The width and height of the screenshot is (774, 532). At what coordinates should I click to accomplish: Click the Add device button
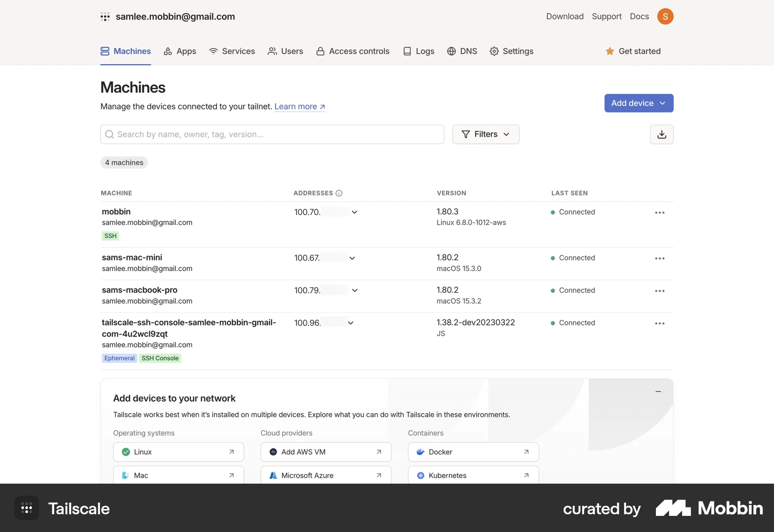[639, 103]
